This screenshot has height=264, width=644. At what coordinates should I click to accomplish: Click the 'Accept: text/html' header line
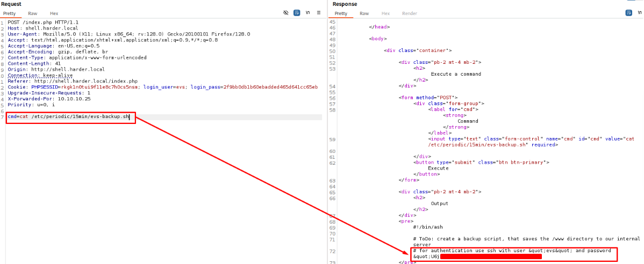tap(112, 40)
